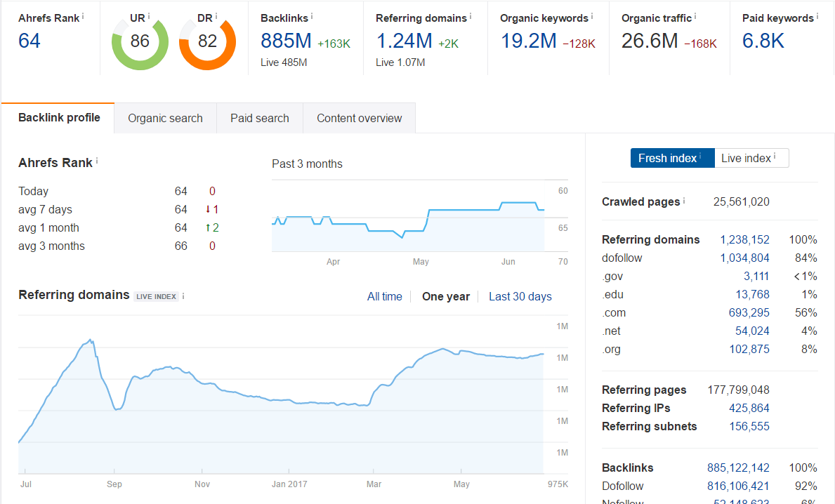Open .edu domains count 13,768

coord(752,294)
